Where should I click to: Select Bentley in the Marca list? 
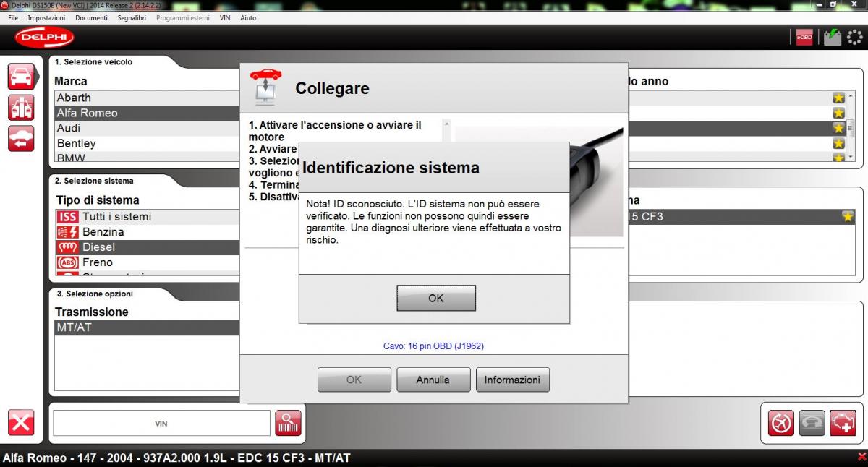pyautogui.click(x=148, y=143)
